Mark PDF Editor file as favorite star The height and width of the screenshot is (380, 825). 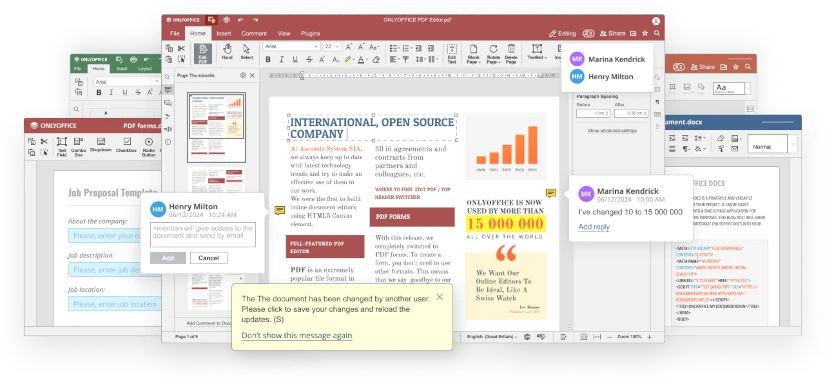coord(645,33)
